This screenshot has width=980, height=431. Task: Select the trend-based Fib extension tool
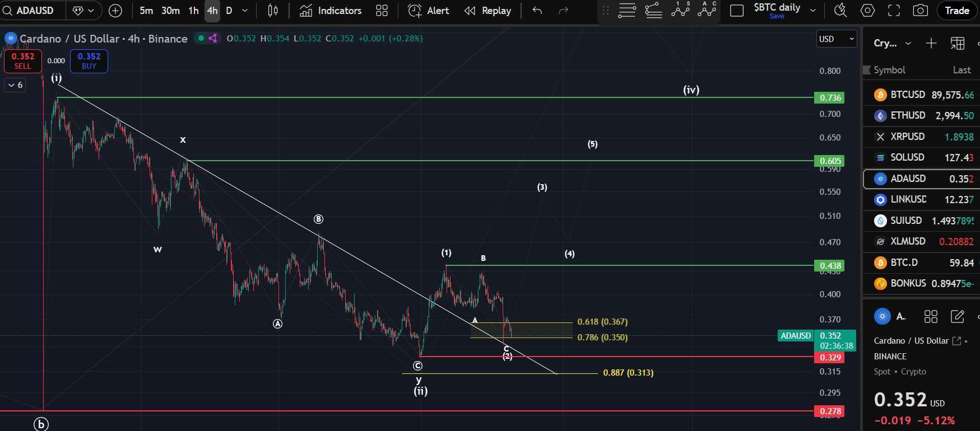pos(654,11)
